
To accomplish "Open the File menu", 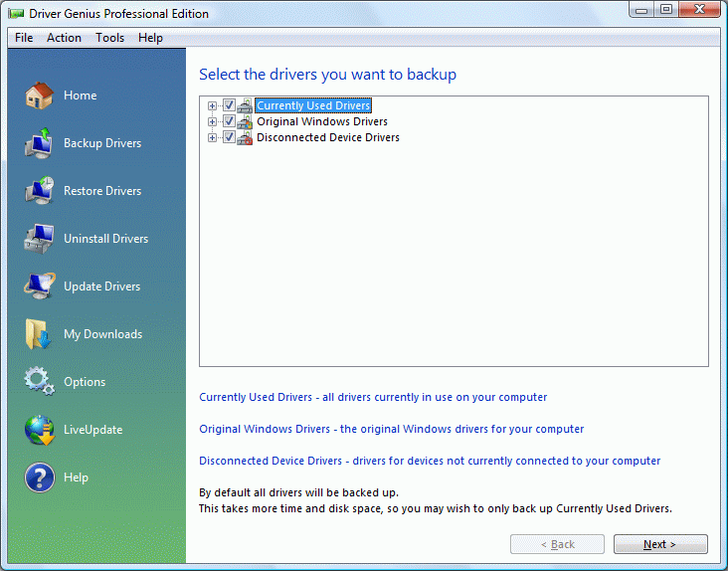I will 24,38.
